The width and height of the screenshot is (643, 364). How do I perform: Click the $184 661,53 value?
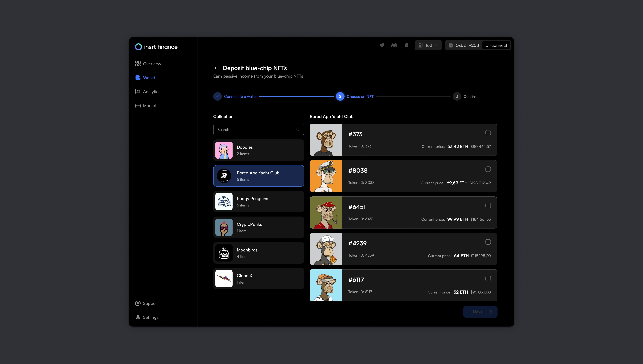(x=480, y=219)
